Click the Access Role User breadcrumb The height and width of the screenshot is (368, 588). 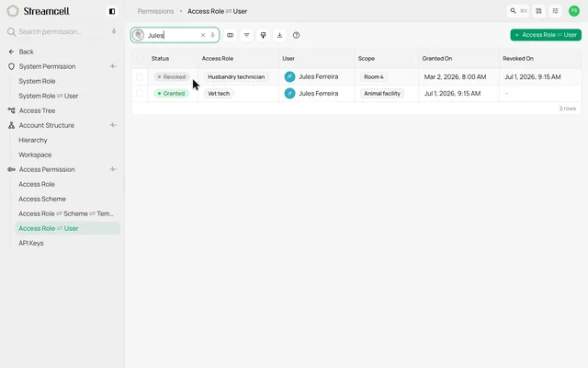(217, 11)
